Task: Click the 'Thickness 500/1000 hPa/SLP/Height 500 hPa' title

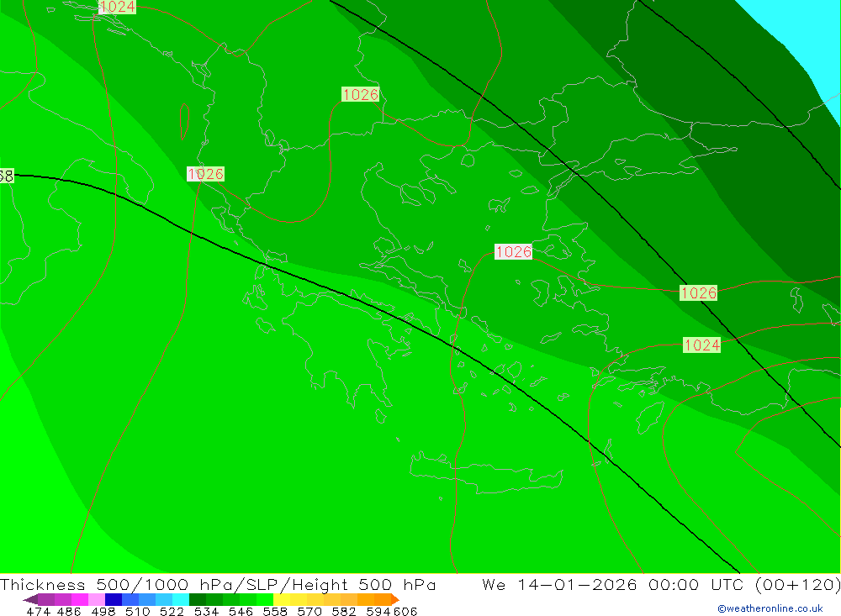Action: [218, 584]
